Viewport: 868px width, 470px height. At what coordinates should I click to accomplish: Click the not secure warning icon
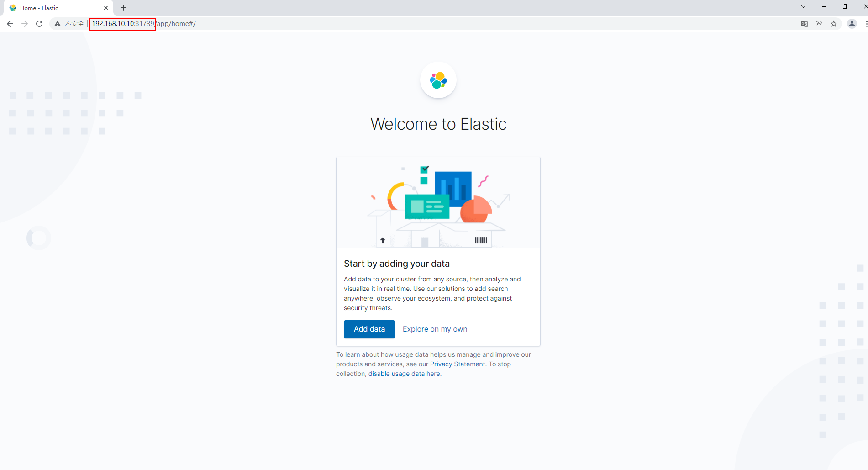pos(58,24)
